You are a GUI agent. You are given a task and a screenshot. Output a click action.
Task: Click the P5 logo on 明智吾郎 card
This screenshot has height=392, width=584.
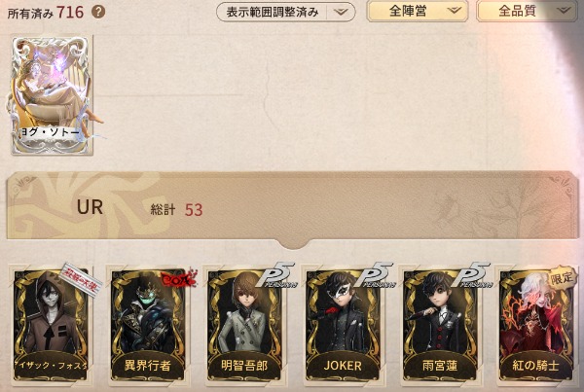(275, 274)
